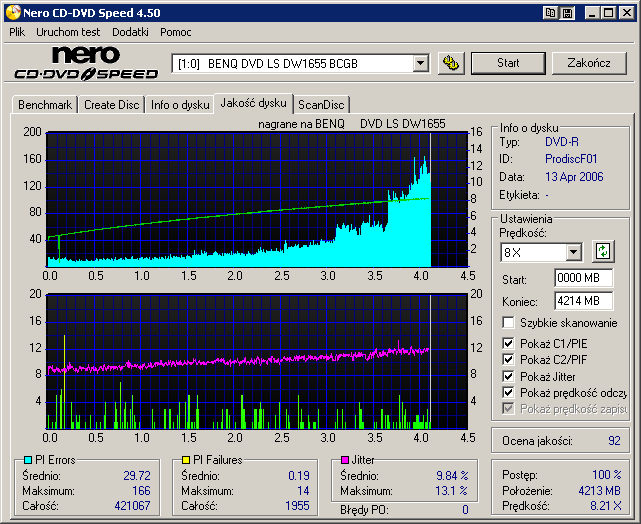Click greyed Pokaż prędkość zapisu checkbox

click(508, 409)
